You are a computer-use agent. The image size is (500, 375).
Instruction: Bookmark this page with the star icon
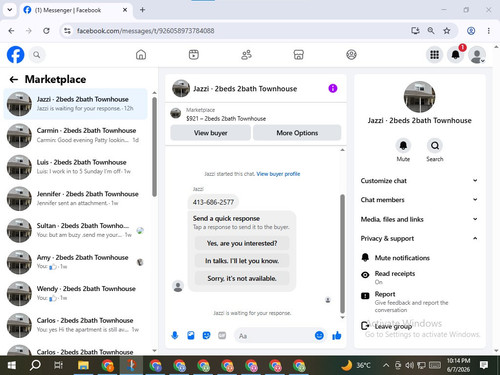click(447, 31)
